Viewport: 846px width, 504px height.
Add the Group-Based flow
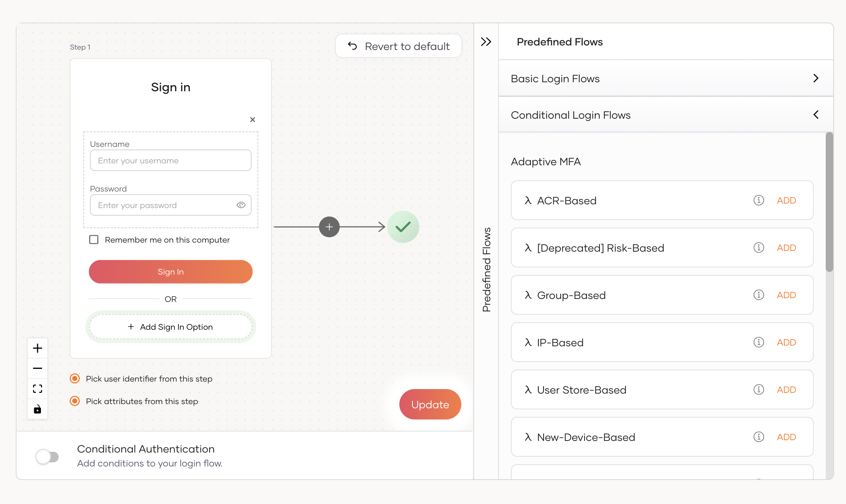786,295
